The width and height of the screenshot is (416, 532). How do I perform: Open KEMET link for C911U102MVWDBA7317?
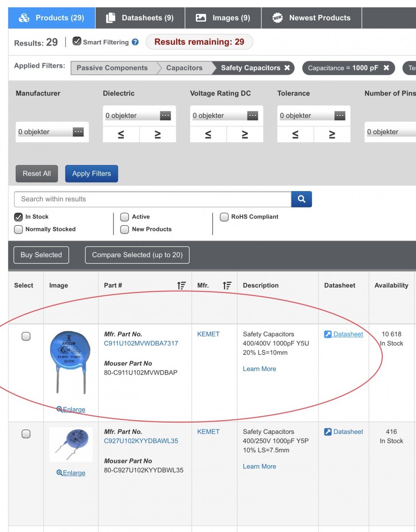pos(208,334)
